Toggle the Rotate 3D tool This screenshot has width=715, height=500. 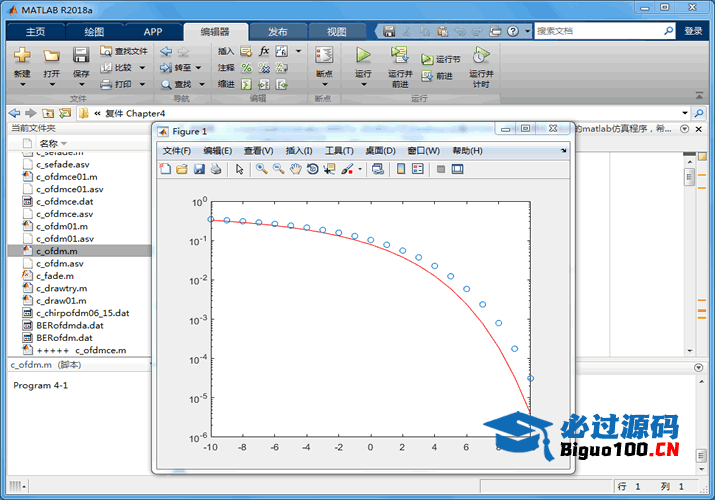312,170
